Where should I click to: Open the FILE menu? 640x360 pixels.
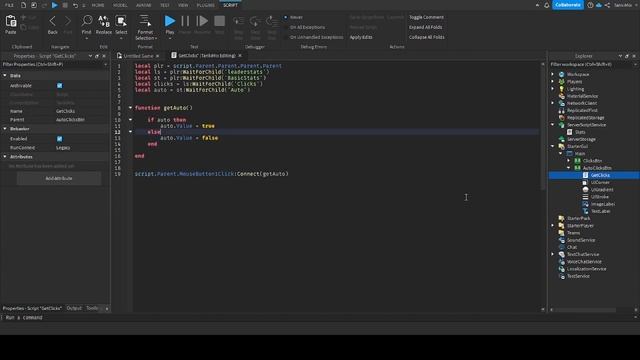click(9, 5)
